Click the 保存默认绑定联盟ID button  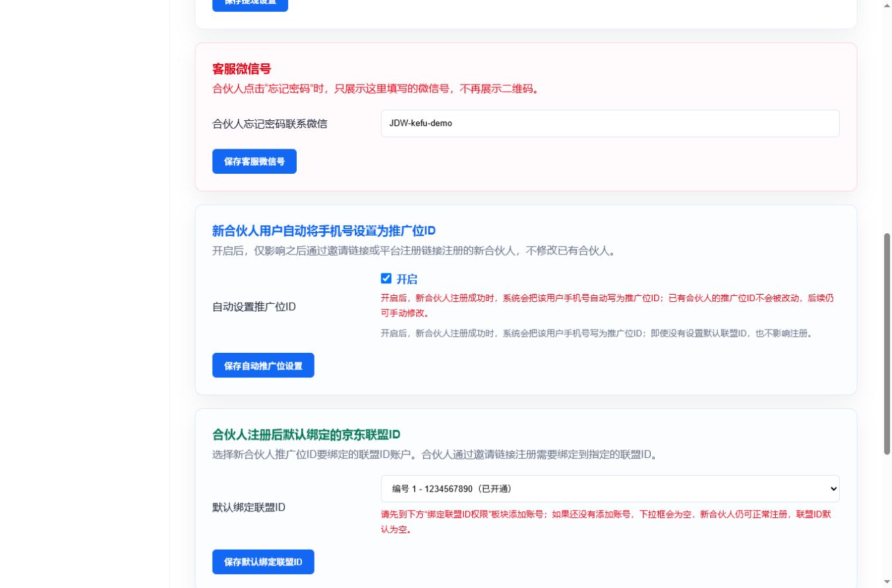pyautogui.click(x=263, y=562)
